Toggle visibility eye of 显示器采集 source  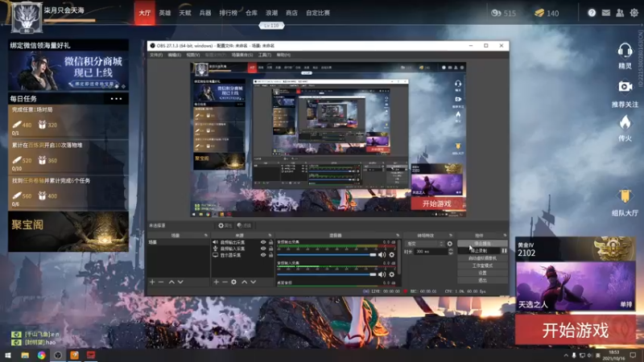coord(263,255)
